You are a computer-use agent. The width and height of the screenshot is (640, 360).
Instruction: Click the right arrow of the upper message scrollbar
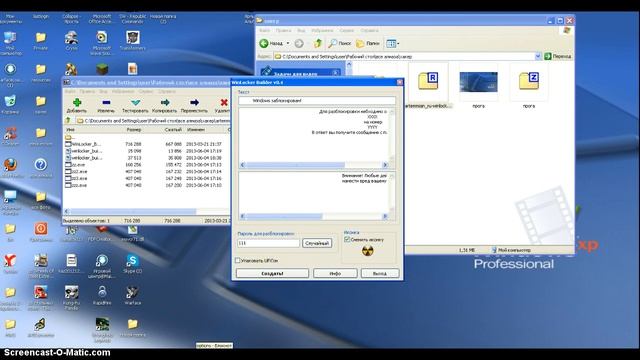[x=384, y=164]
